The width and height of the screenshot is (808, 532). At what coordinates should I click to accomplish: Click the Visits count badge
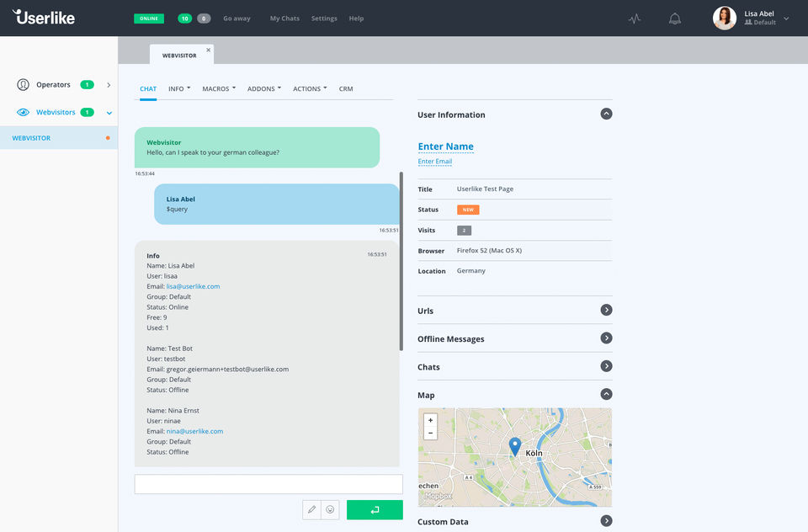[464, 231]
